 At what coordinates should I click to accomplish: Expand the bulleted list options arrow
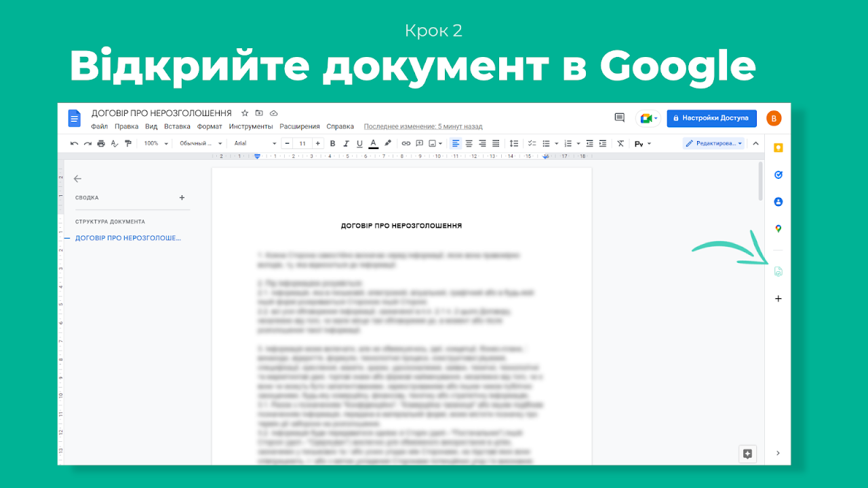pos(557,144)
